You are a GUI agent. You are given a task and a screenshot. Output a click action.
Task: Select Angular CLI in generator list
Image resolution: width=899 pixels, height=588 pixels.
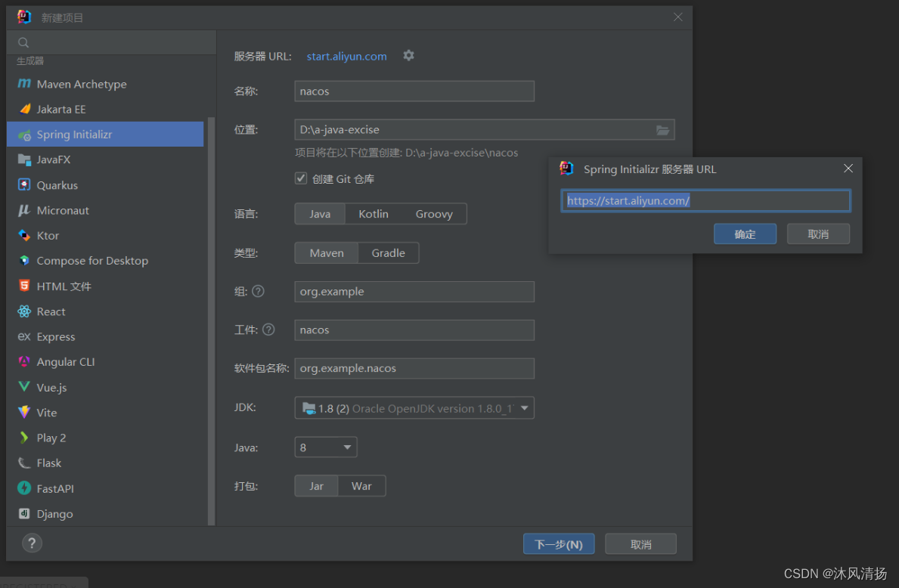(x=105, y=361)
